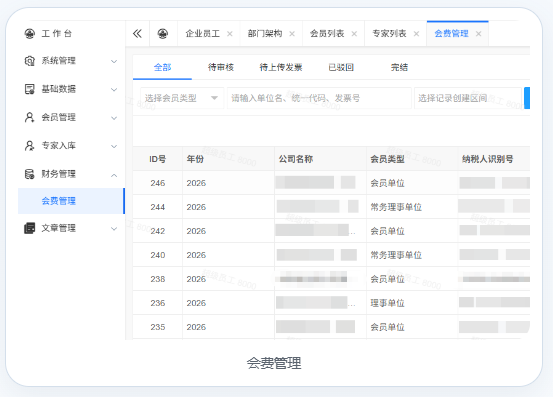The height and width of the screenshot is (397, 553).
Task: Click the 文章管理 document icon
Action: [x=30, y=228]
